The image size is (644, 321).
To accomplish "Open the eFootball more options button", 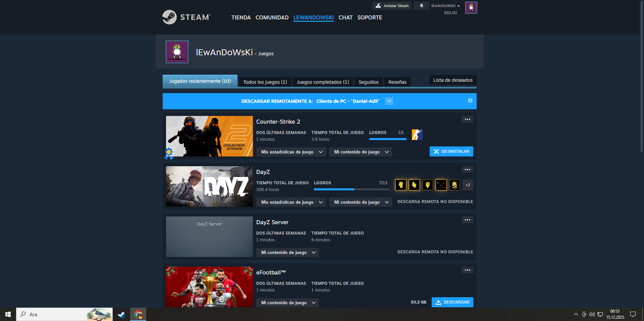I will coord(467,270).
